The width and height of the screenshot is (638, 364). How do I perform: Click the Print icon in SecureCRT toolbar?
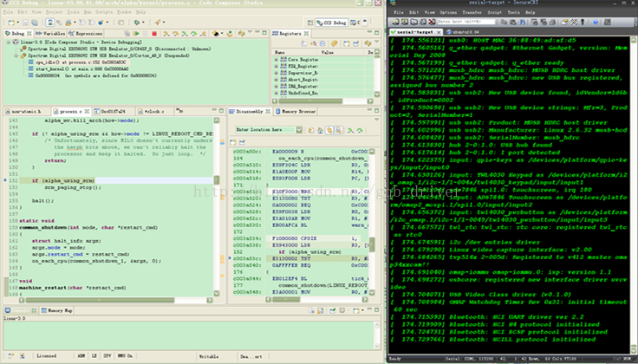click(552, 22)
